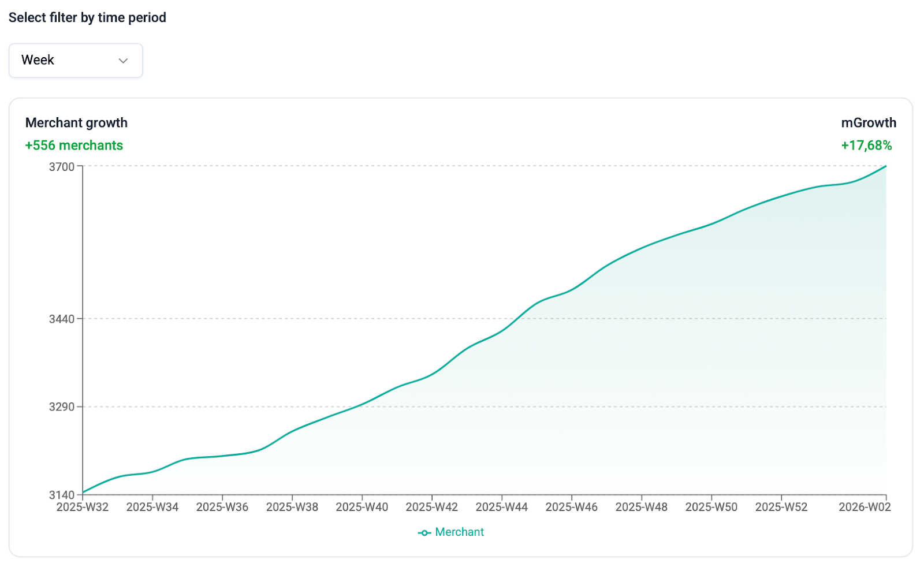Click the 3700 y-axis value label

[62, 167]
